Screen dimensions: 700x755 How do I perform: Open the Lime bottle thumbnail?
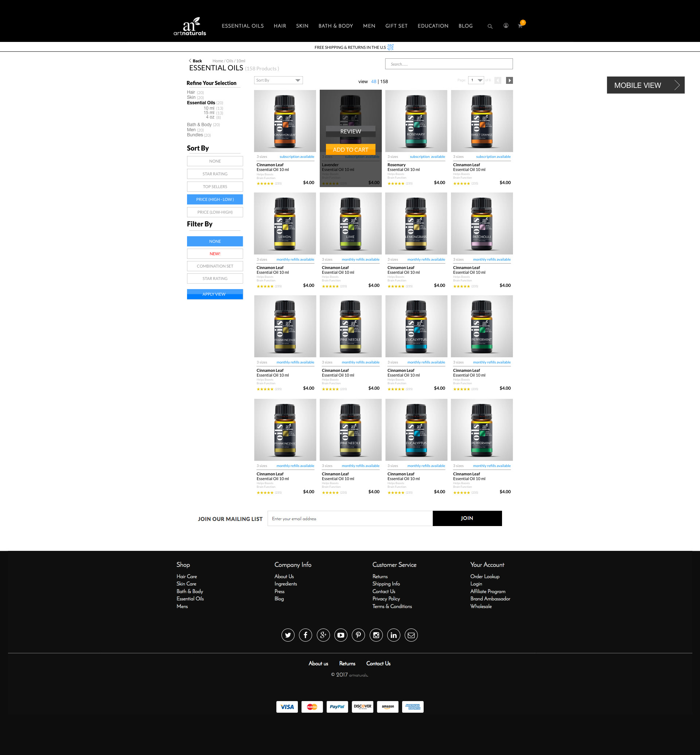pos(350,223)
